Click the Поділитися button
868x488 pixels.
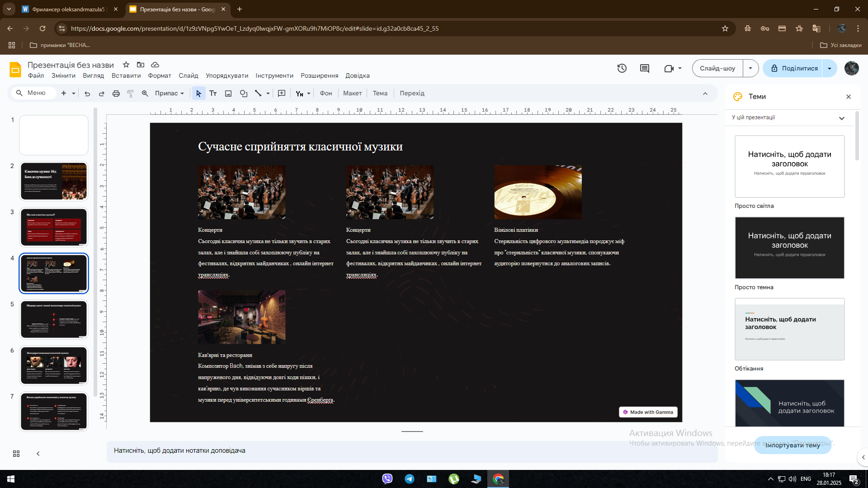[794, 68]
